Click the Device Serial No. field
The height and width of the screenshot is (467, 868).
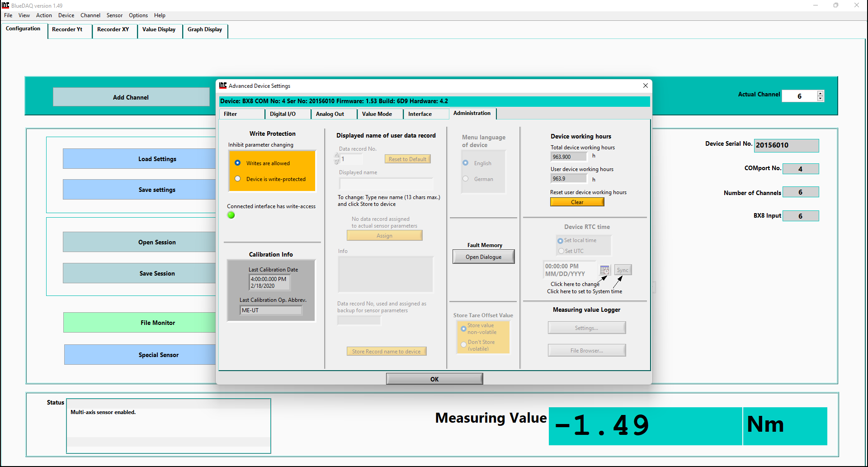pyautogui.click(x=787, y=145)
